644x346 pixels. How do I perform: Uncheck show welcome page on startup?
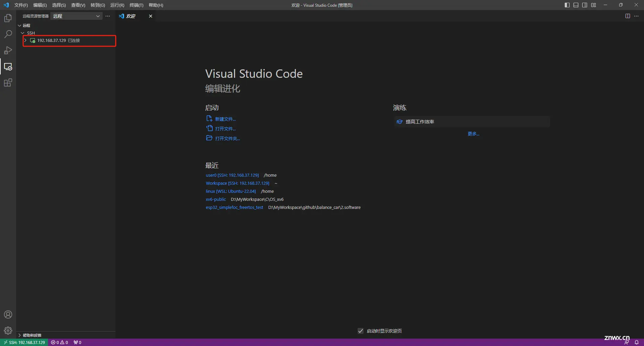coord(361,331)
